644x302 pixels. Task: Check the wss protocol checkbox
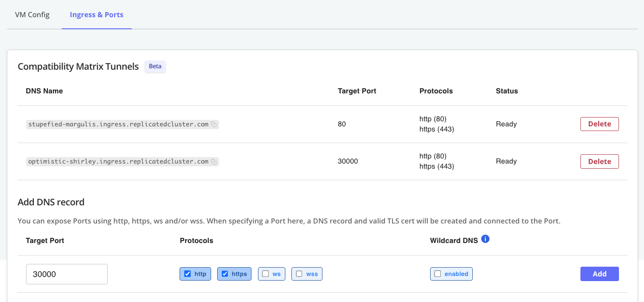point(300,274)
